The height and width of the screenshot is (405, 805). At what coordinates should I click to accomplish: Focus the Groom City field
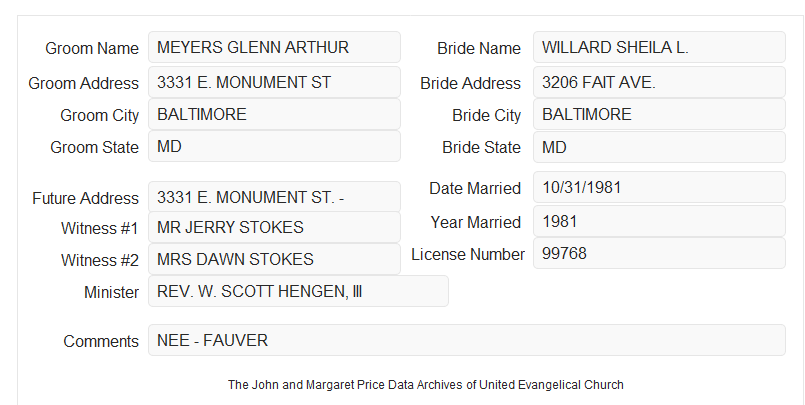point(274,114)
